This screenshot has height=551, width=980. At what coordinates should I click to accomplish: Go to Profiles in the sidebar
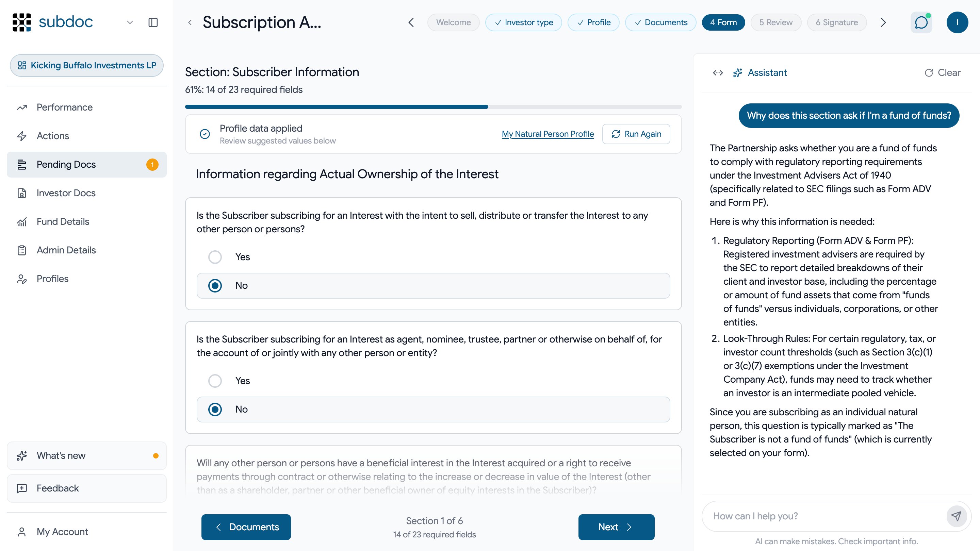pos(87,279)
